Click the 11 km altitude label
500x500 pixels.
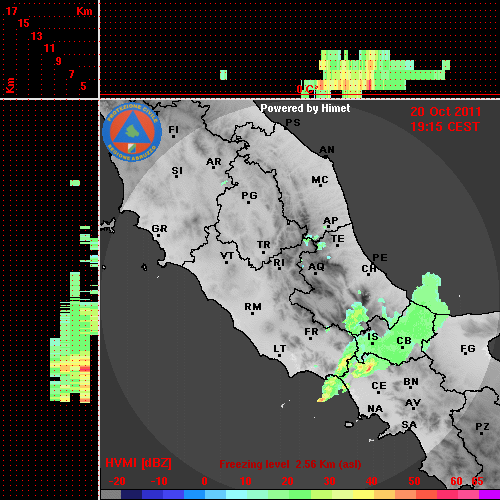coord(49,48)
